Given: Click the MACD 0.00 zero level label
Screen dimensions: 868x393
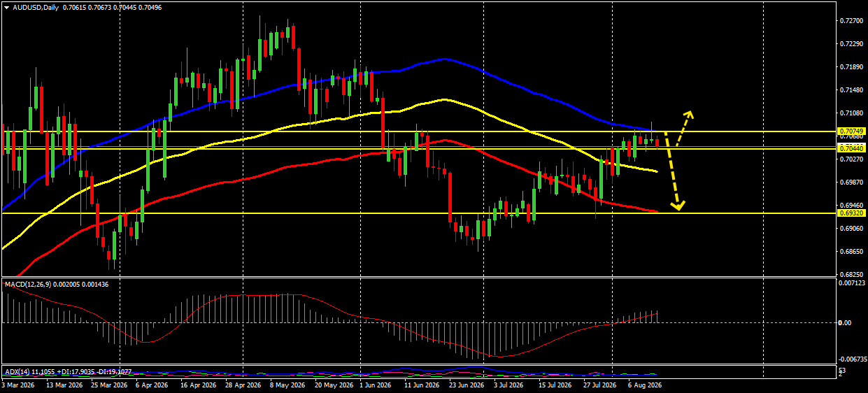Looking at the screenshot, I should click(846, 323).
